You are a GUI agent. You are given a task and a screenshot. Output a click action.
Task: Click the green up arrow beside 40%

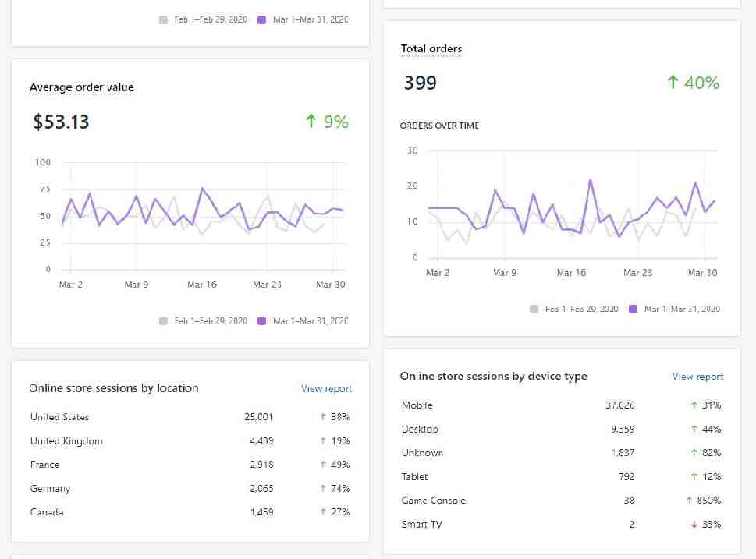[x=673, y=82]
